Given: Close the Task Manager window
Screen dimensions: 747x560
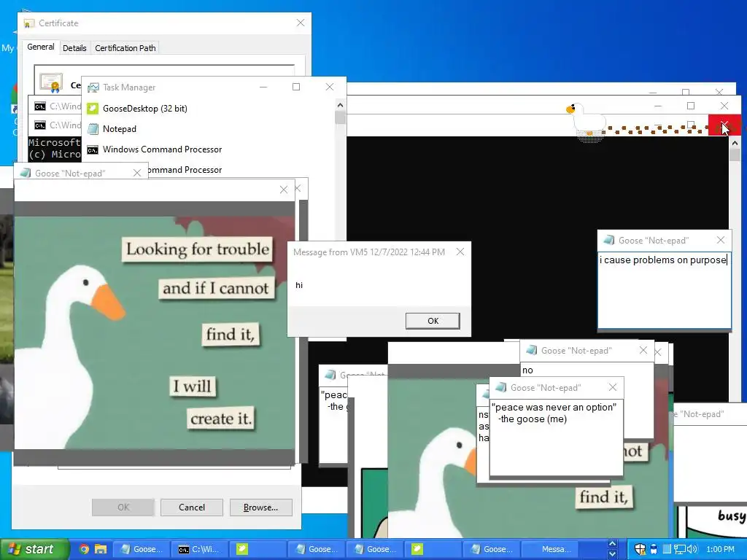Looking at the screenshot, I should pyautogui.click(x=329, y=87).
